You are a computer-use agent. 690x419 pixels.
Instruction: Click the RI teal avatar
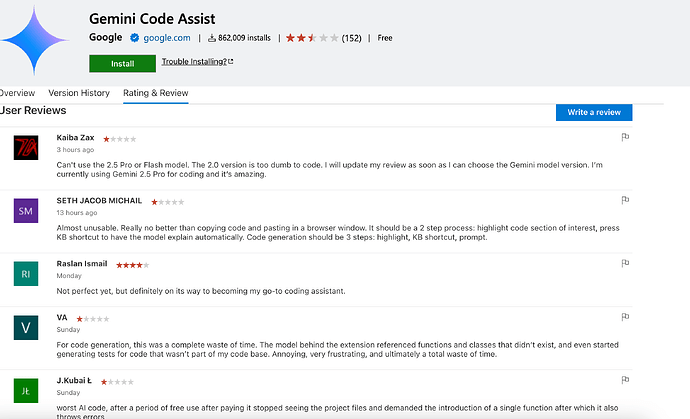[26, 274]
